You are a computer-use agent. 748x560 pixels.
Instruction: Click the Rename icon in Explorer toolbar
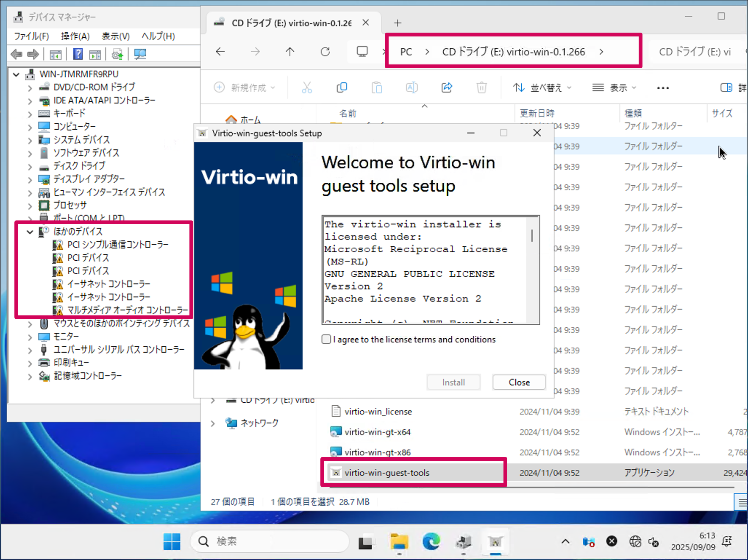(411, 87)
